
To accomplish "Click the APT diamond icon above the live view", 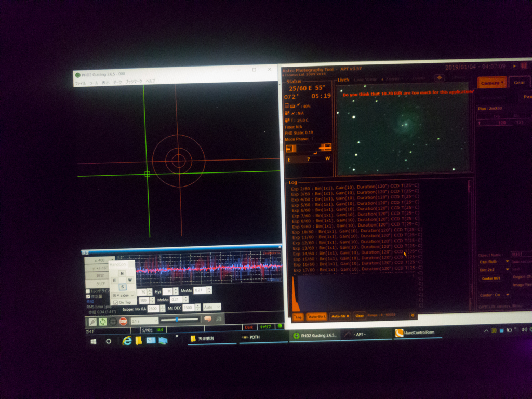I will pos(440,78).
